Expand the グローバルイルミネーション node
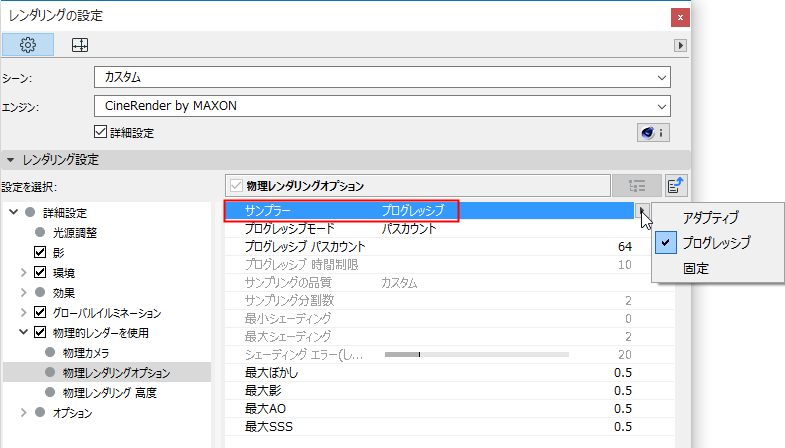The width and height of the screenshot is (785, 448). click(x=23, y=312)
